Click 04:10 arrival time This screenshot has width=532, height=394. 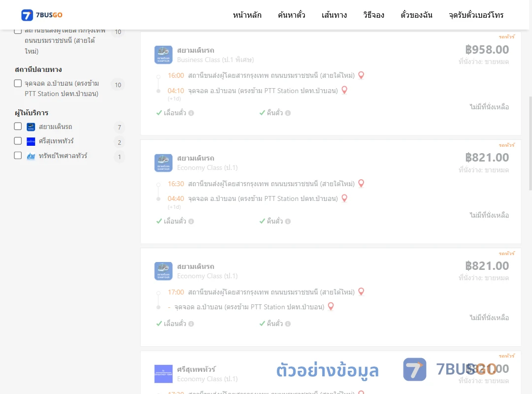pos(176,91)
